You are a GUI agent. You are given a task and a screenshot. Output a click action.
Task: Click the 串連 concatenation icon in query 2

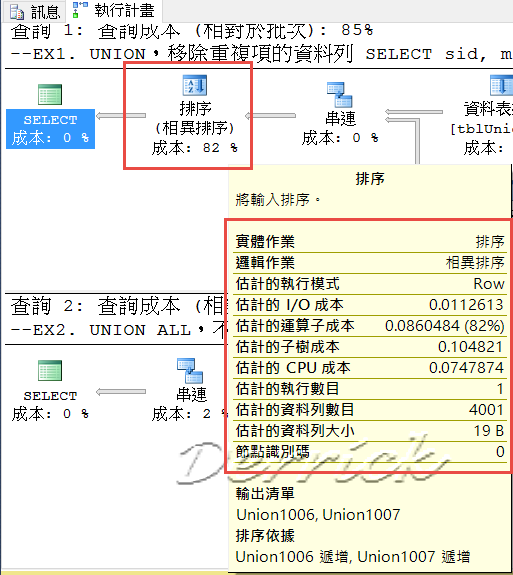point(190,371)
